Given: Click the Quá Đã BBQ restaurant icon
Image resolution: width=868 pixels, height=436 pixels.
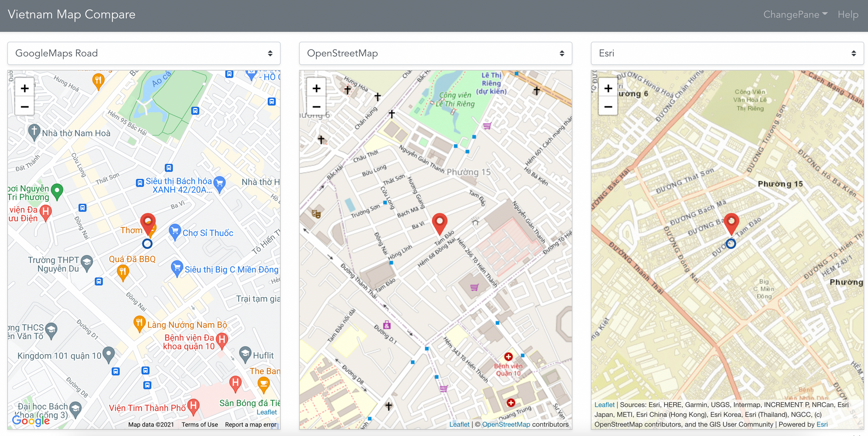Looking at the screenshot, I should click(x=123, y=273).
